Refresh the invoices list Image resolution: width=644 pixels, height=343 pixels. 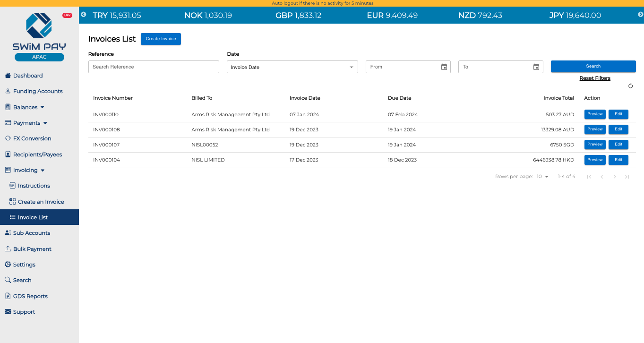coord(631,86)
